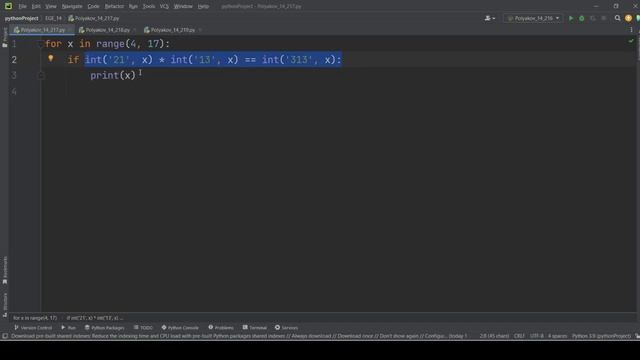Screen dimensions: 640x360
Task: Place cursor after print(x) on line 3
Action: coord(136,76)
